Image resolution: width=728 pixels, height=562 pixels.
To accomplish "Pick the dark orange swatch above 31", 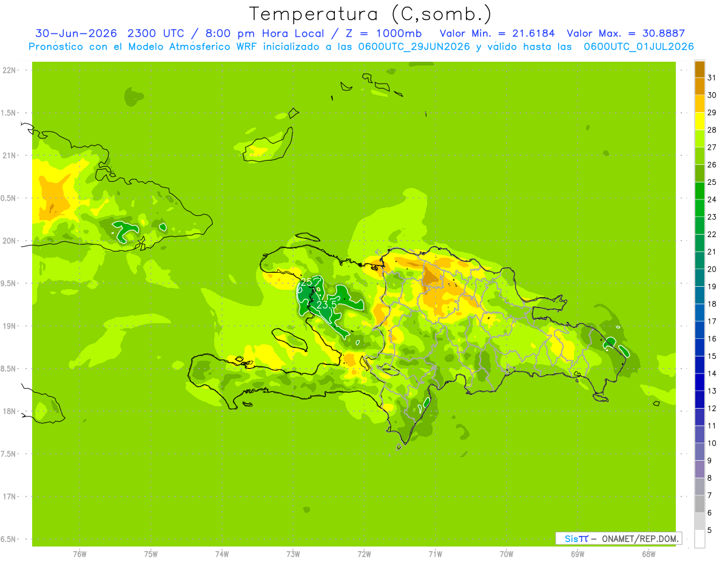I will 699,69.
